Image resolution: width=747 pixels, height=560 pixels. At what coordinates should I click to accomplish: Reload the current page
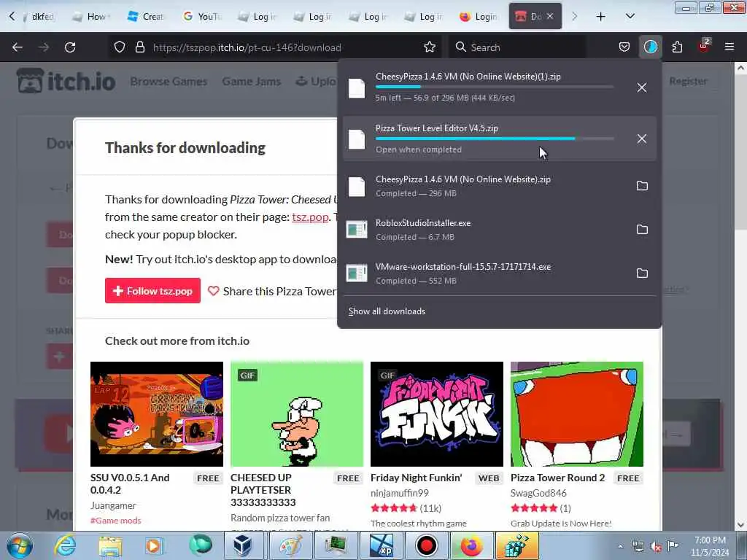coord(70,47)
